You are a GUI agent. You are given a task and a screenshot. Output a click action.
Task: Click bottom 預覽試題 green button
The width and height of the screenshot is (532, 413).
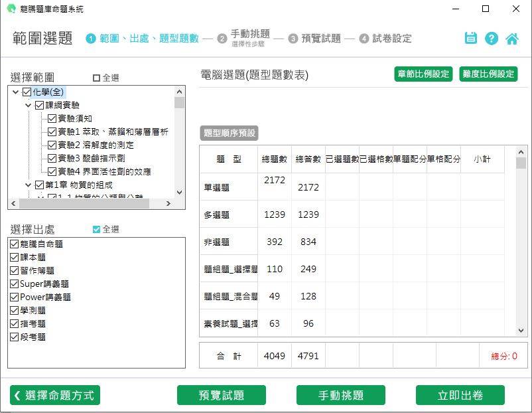pyautogui.click(x=221, y=395)
